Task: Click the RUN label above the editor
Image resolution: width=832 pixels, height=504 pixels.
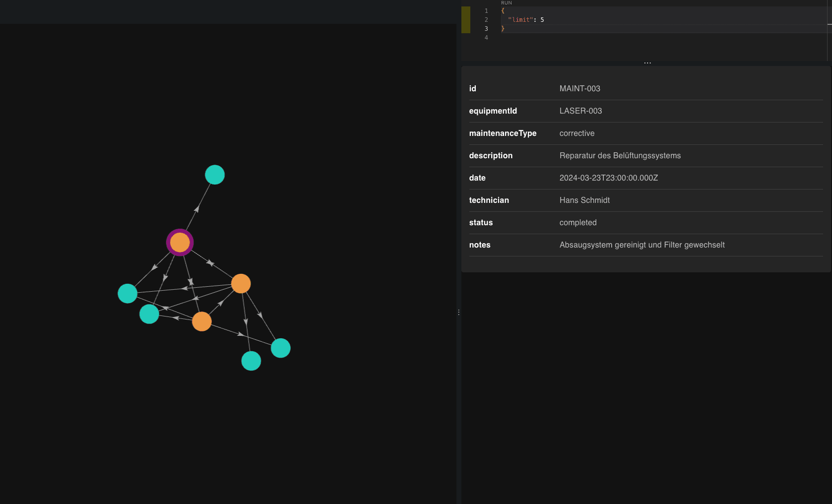Action: [x=506, y=3]
